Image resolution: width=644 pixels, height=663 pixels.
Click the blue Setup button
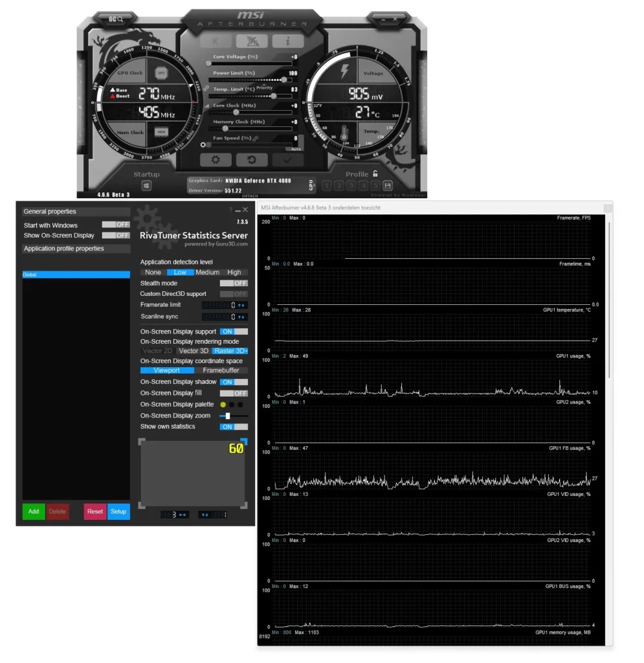118,511
